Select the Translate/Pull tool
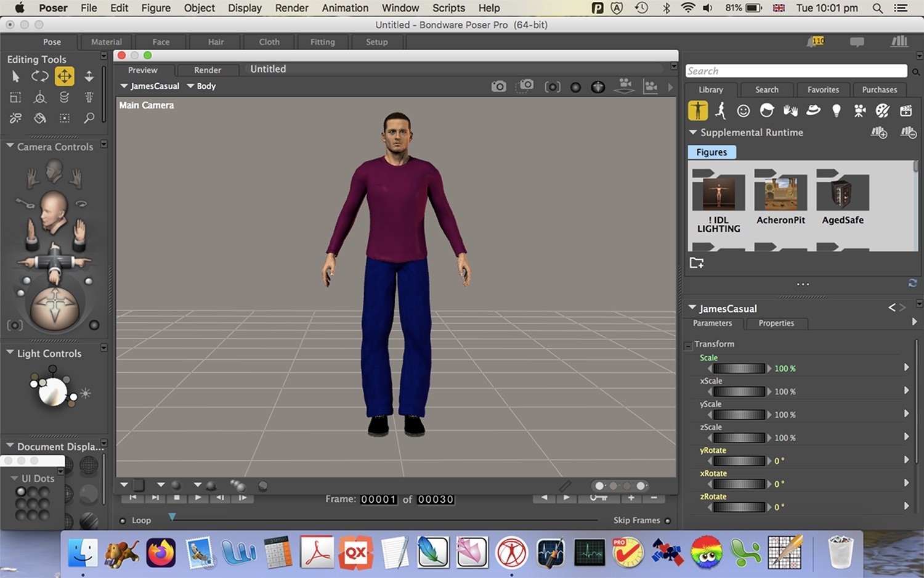This screenshot has width=924, height=578. pyautogui.click(x=64, y=76)
